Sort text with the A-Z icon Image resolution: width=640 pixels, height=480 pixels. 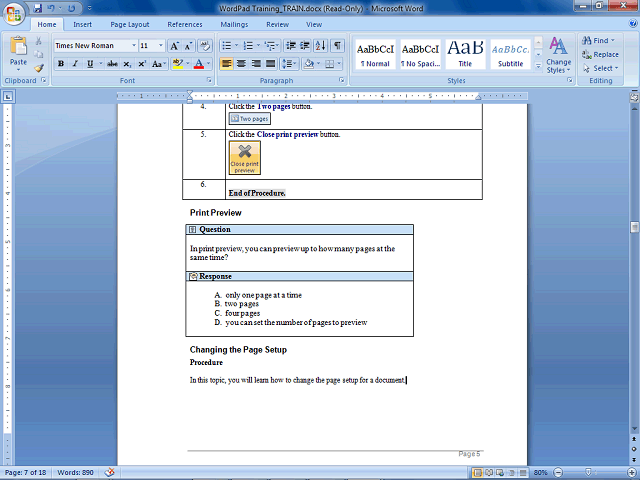coord(320,46)
